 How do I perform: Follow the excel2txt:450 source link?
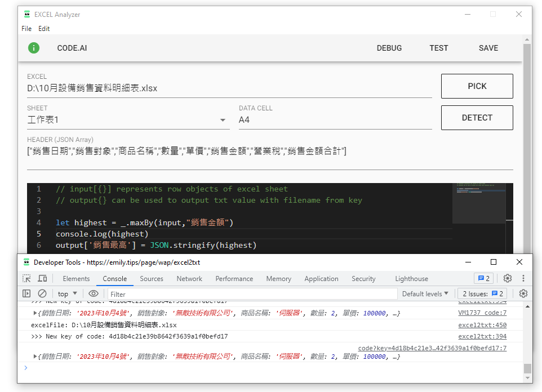pos(482,325)
